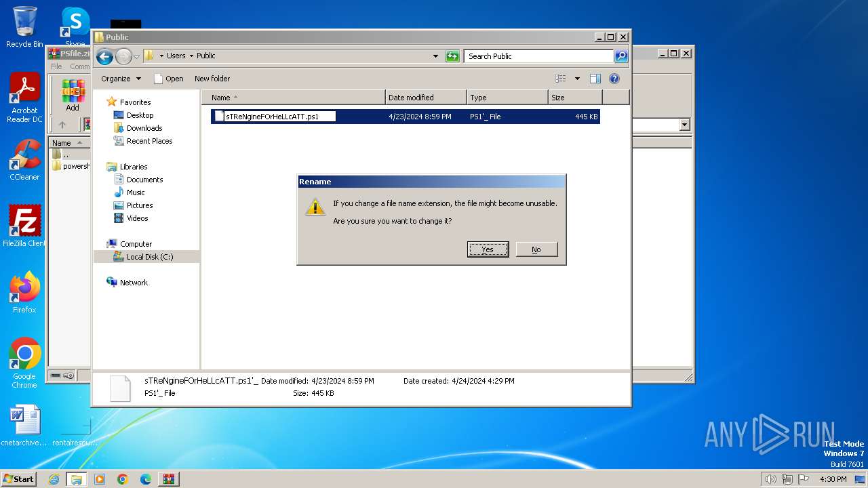Sort by the Size column header

tap(575, 98)
